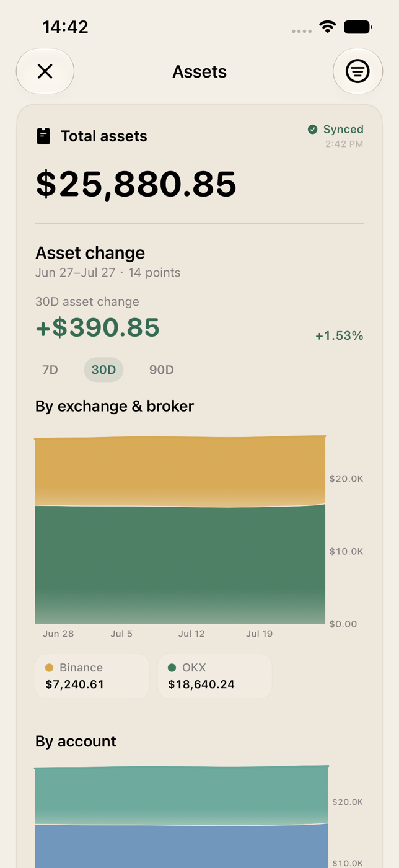The height and width of the screenshot is (868, 399).
Task: Select the 30D time range
Action: 103,370
